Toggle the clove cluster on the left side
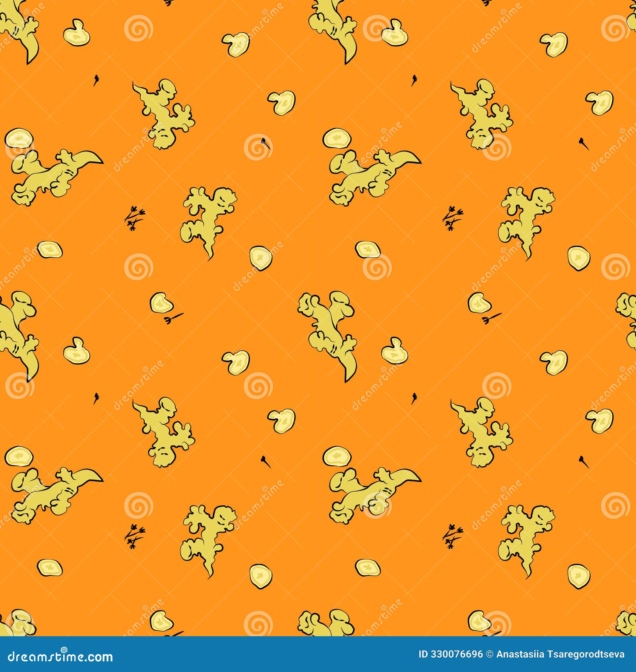Viewport: 636px width, 672px height. pyautogui.click(x=135, y=219)
